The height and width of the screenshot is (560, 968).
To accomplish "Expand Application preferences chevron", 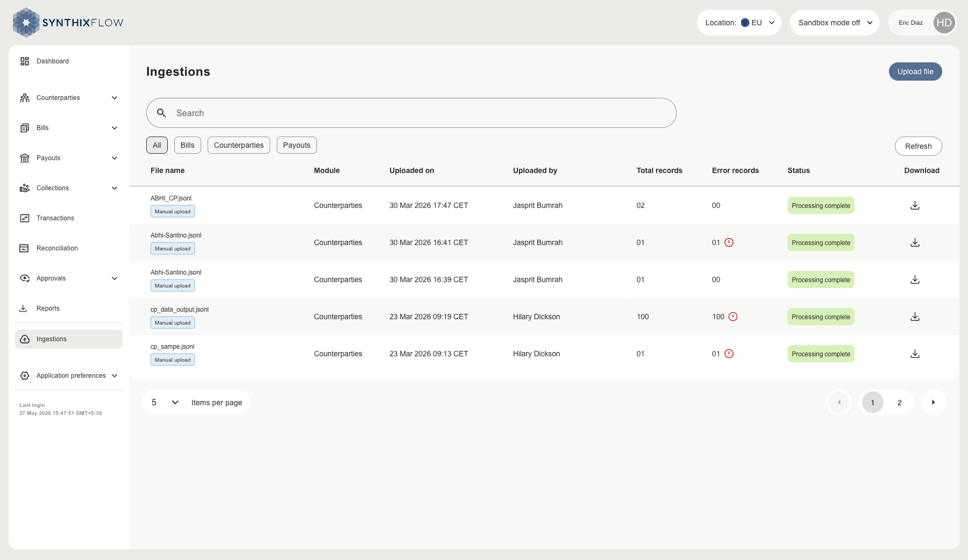I will pos(115,376).
